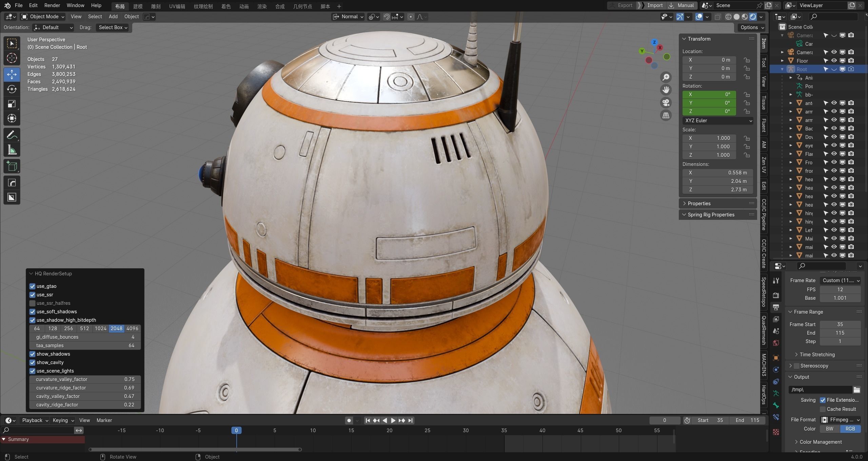
Task: Open the Frame Rate Custom dropdown
Action: coord(840,280)
